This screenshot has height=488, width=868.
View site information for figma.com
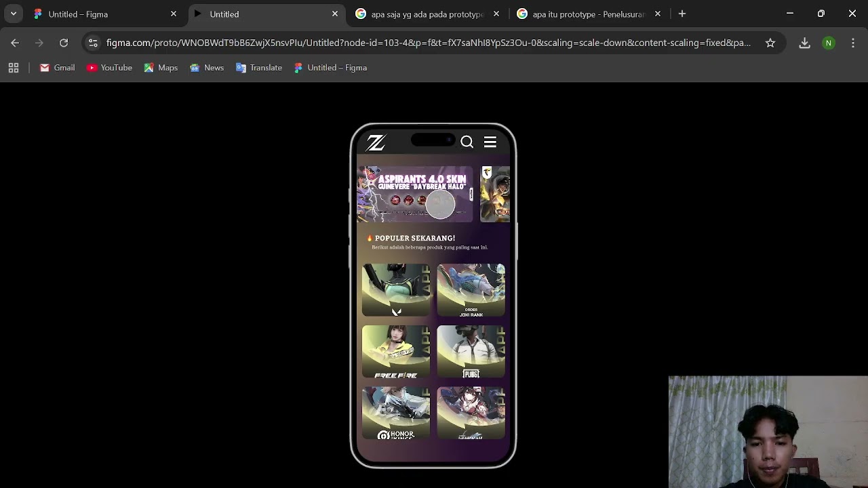pyautogui.click(x=93, y=43)
